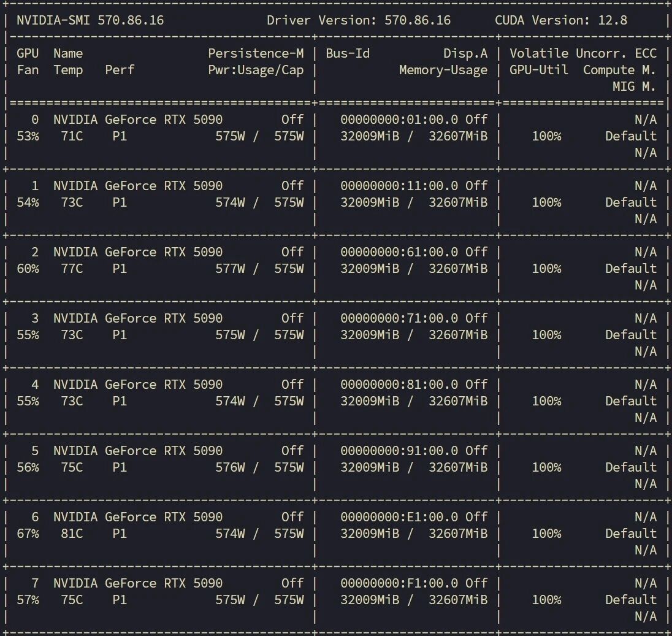Click the 77C temperature reading
Viewport: 672px width, 636px height.
tap(72, 269)
